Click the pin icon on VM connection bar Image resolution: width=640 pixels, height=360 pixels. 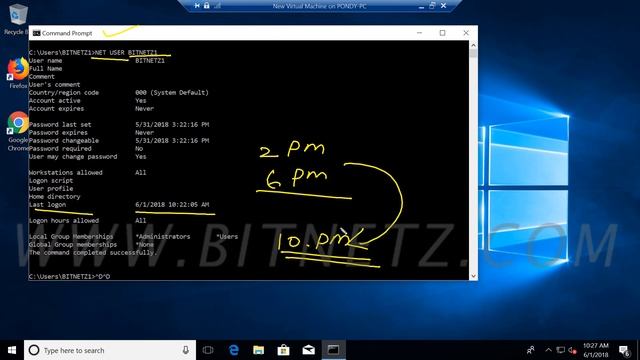tap(197, 6)
